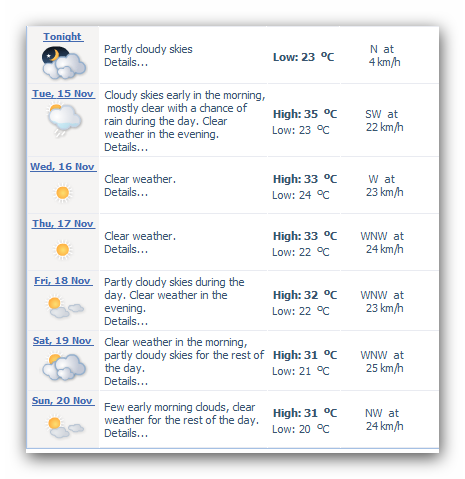The width and height of the screenshot is (465, 479).
Task: Show Details for Saturday's forecast
Action: (x=126, y=381)
